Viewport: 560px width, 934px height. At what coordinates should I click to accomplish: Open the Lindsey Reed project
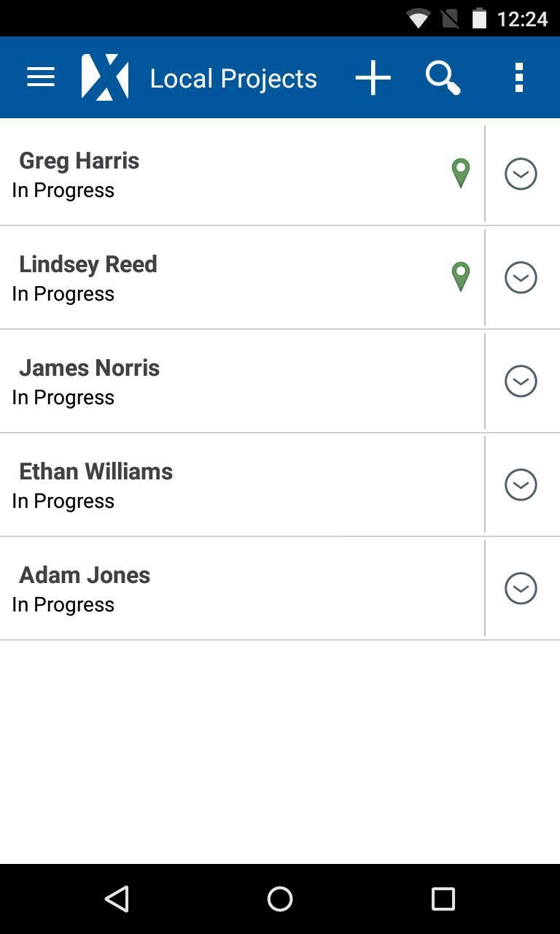219,278
